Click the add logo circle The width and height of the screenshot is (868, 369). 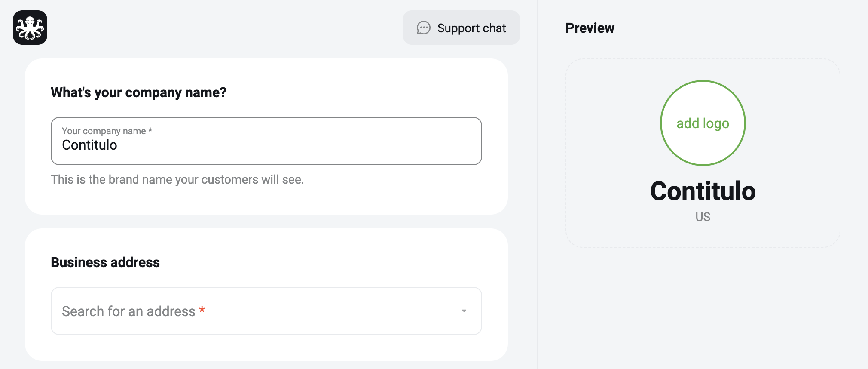tap(703, 123)
